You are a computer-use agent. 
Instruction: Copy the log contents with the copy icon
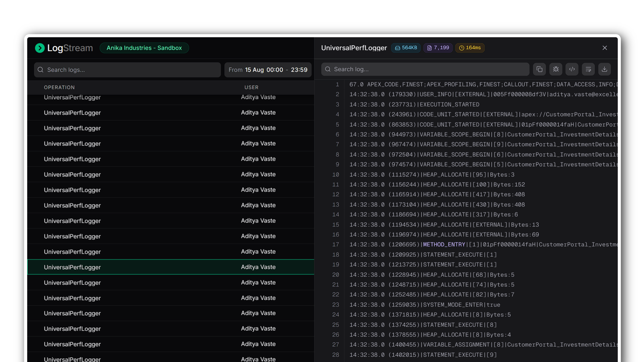point(539,69)
